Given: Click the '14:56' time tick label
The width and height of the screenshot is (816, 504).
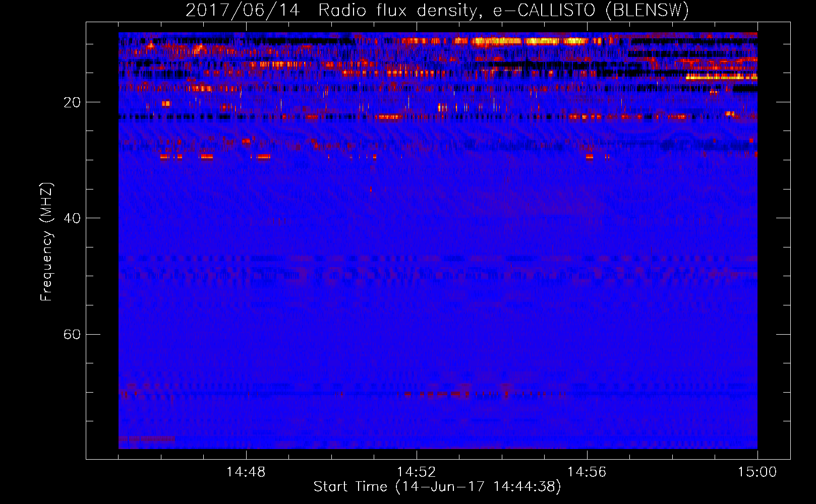Looking at the screenshot, I should point(587,472).
